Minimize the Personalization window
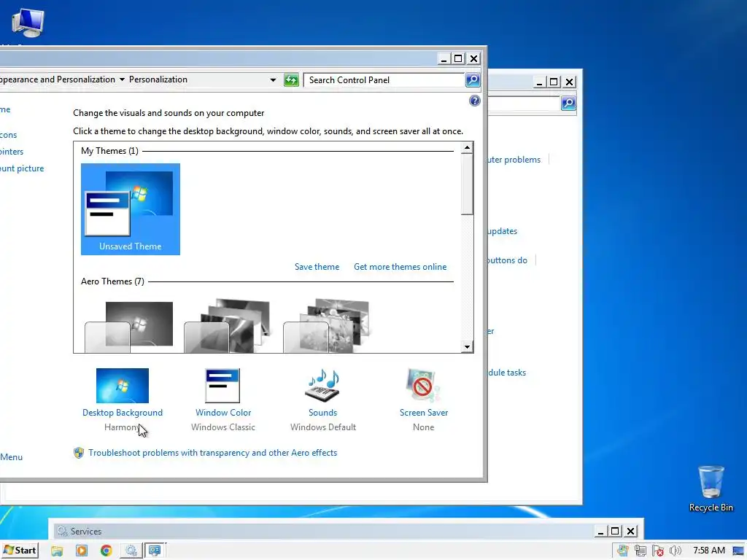 444,58
